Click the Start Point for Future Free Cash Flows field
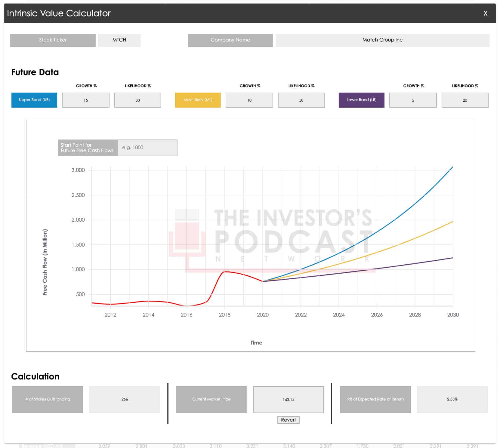Viewport: 500px width, 448px height. coord(147,148)
